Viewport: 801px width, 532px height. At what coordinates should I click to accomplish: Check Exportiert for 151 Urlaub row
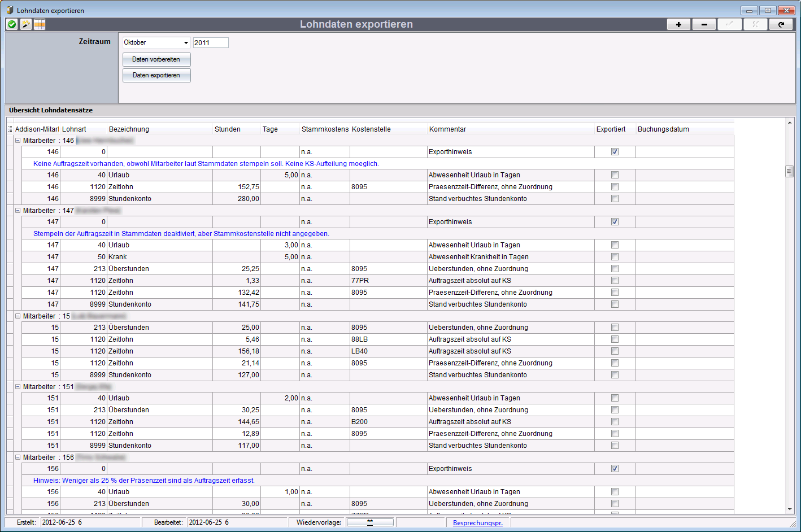coord(615,398)
